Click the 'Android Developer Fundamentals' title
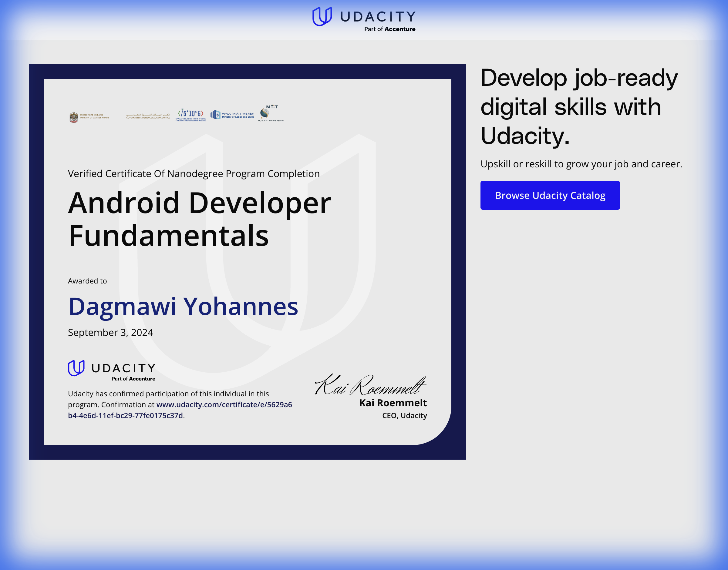This screenshot has width=728, height=570. pos(200,219)
